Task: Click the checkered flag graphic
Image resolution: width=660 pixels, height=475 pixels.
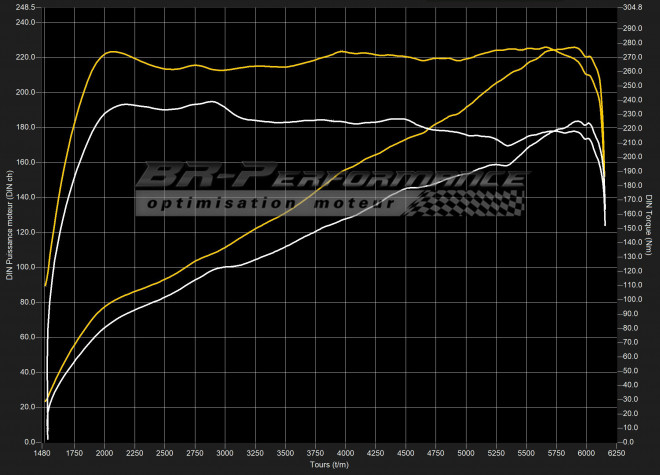Action: click(465, 203)
